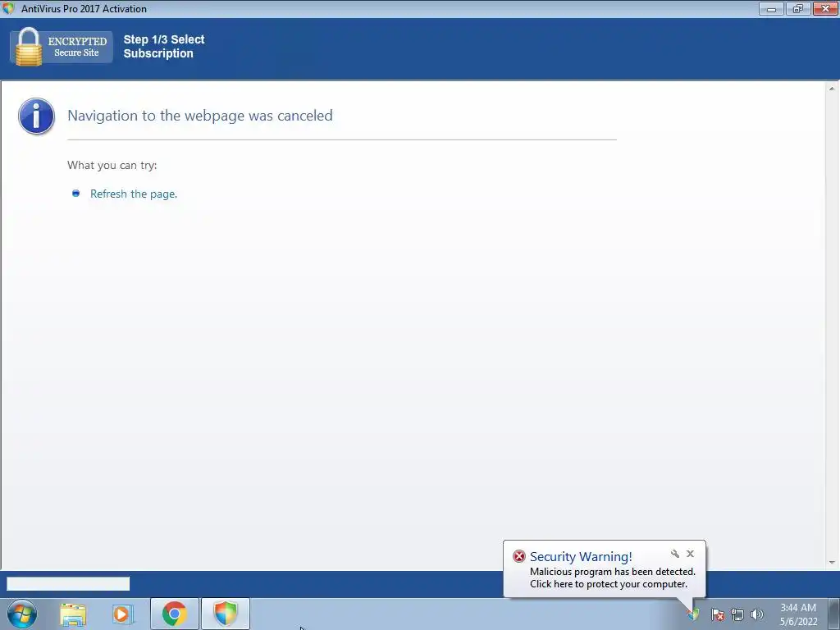Click the red error icon in Security Warning
Image resolution: width=840 pixels, height=630 pixels.
pos(519,557)
